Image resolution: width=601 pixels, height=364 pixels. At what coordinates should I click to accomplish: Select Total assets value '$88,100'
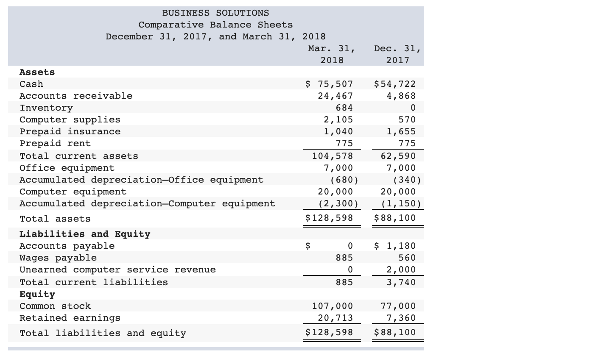(x=395, y=218)
